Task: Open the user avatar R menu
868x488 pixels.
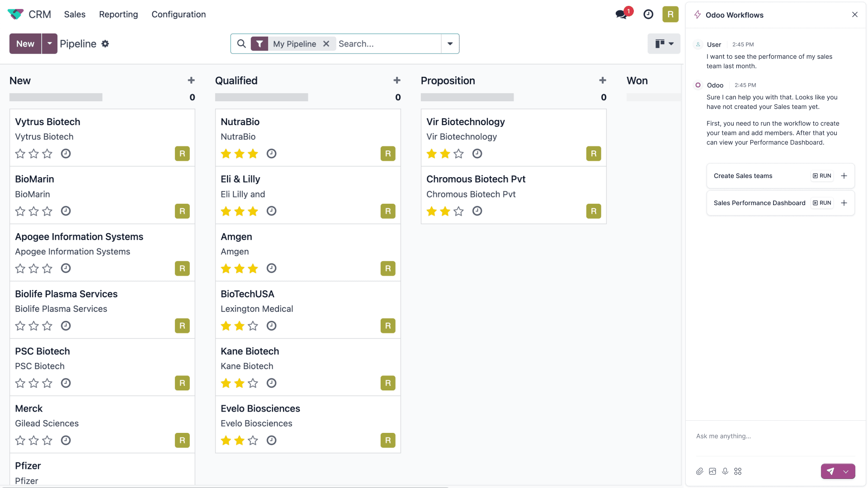Action: 670,14
